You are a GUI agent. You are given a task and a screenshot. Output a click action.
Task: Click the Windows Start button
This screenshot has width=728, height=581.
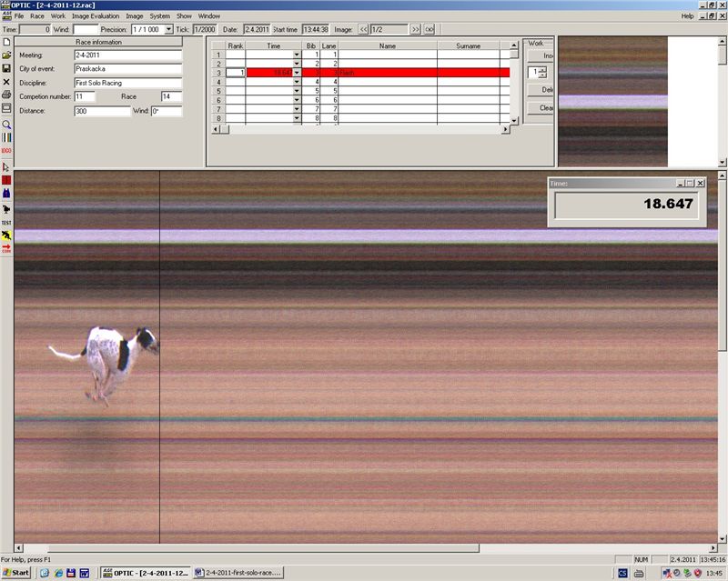click(15, 573)
